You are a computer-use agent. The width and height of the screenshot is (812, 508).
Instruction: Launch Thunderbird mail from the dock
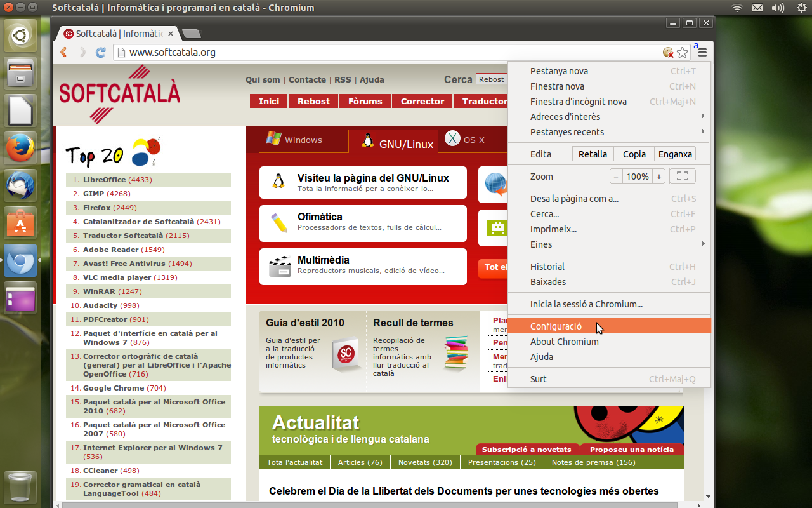(x=20, y=185)
